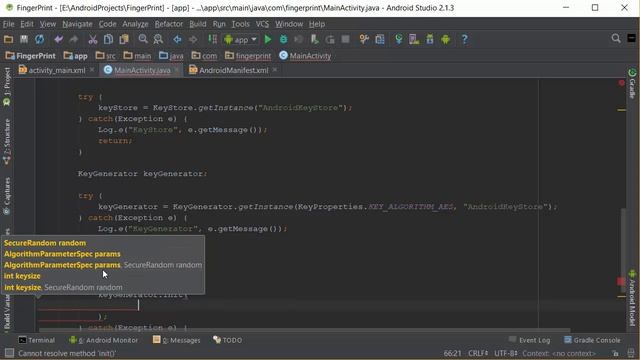Navigate forward with the right arrow
Image resolution: width=640 pixels, height=360 pixels.
coord(193,39)
